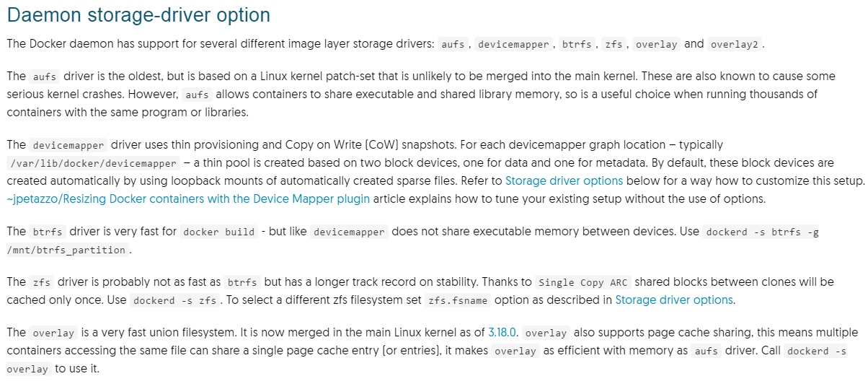Click devicemapper tag in "The devicemapper driver uses thin"
The height and width of the screenshot is (384, 868).
(69, 144)
